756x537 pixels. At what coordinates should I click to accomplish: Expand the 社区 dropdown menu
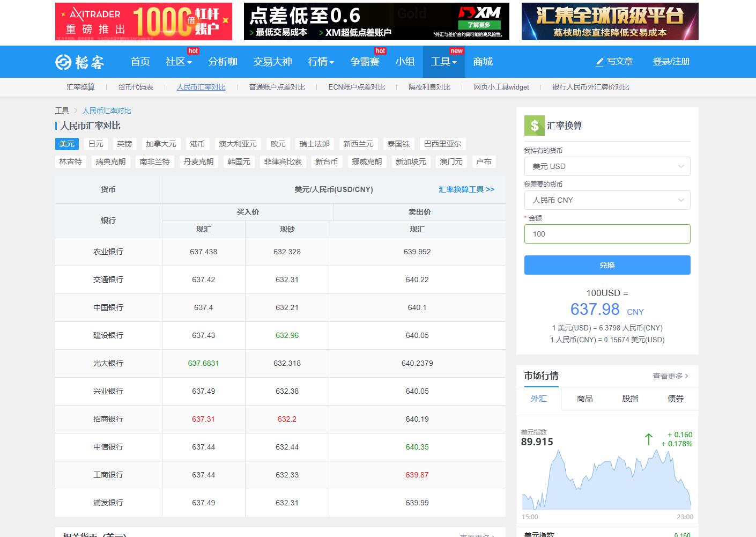point(179,62)
